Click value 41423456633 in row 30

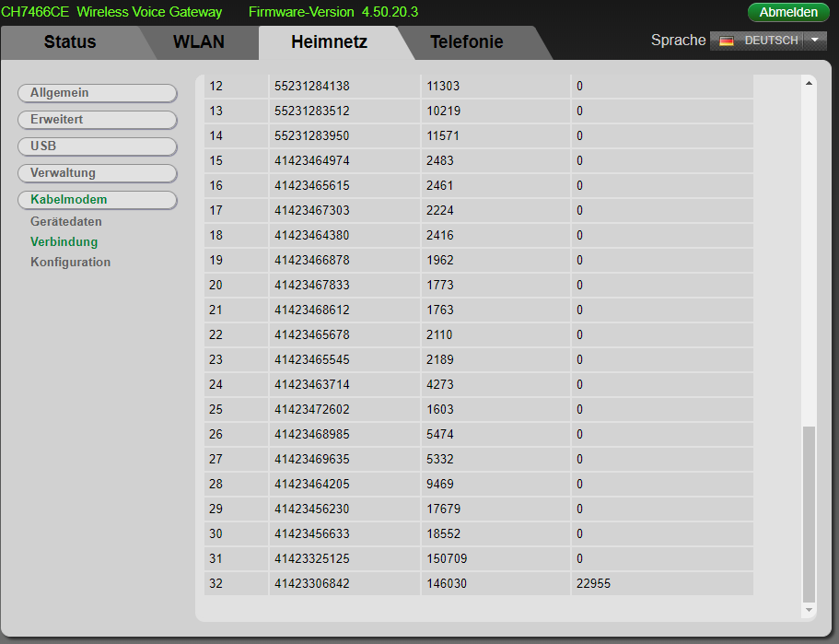coord(312,534)
